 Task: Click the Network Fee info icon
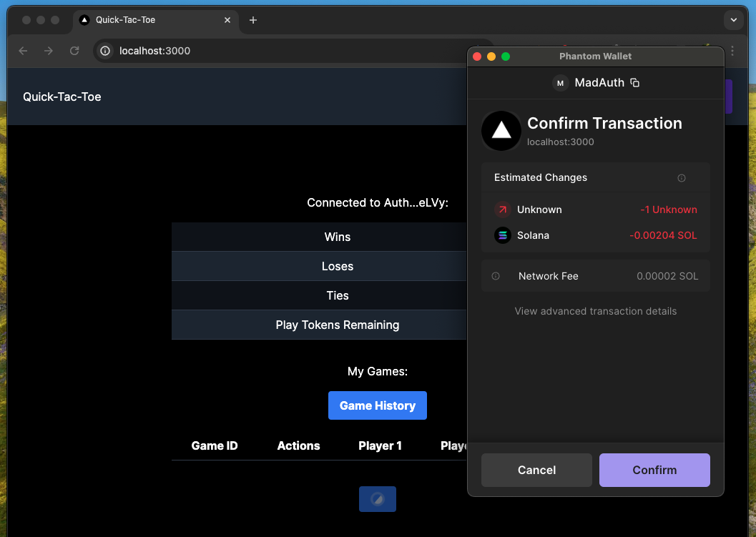click(x=496, y=276)
